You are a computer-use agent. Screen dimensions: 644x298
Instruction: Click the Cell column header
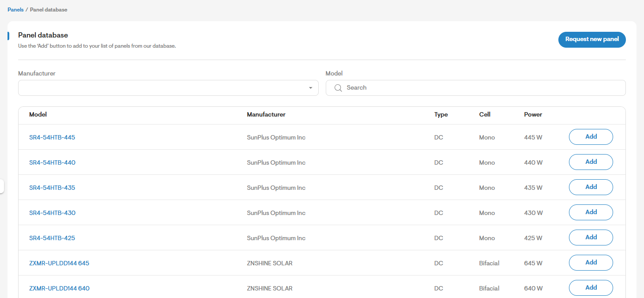click(485, 114)
